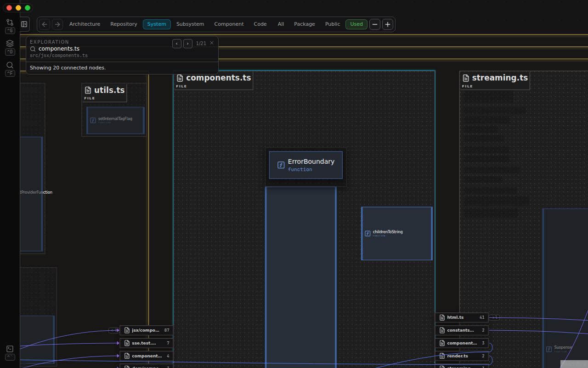Open the search sidebar icon

coord(10,65)
